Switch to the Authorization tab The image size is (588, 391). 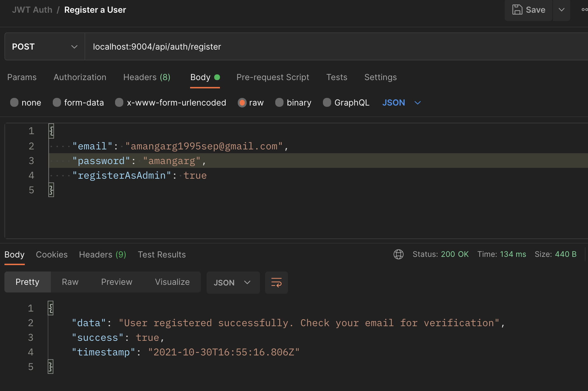coord(80,77)
